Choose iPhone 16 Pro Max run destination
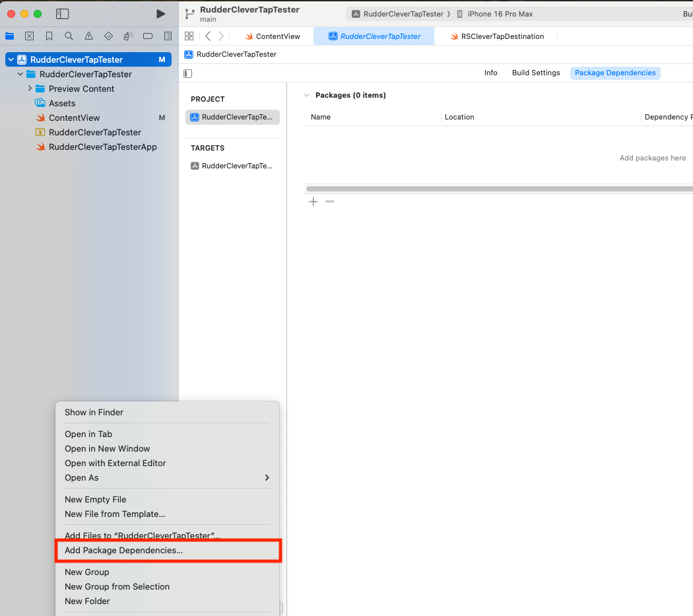The image size is (693, 616). pyautogui.click(x=494, y=14)
